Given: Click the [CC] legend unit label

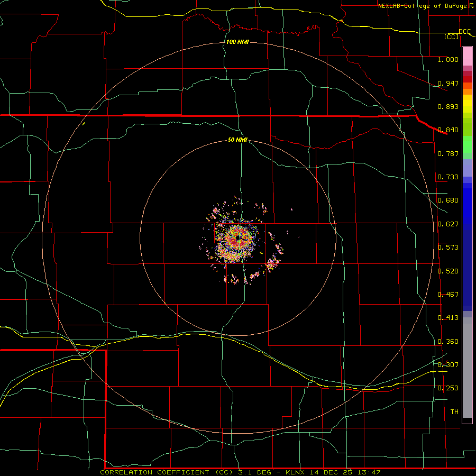Looking at the screenshot, I should point(452,36).
